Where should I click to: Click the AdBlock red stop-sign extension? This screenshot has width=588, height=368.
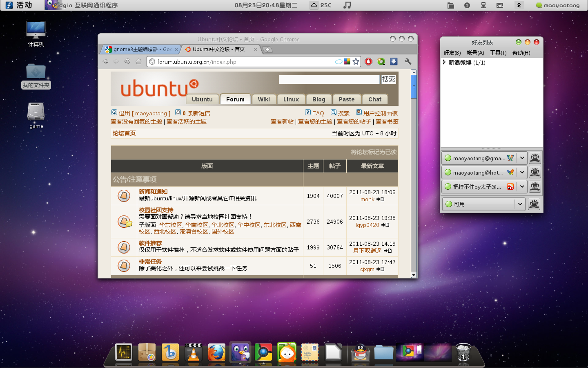369,61
